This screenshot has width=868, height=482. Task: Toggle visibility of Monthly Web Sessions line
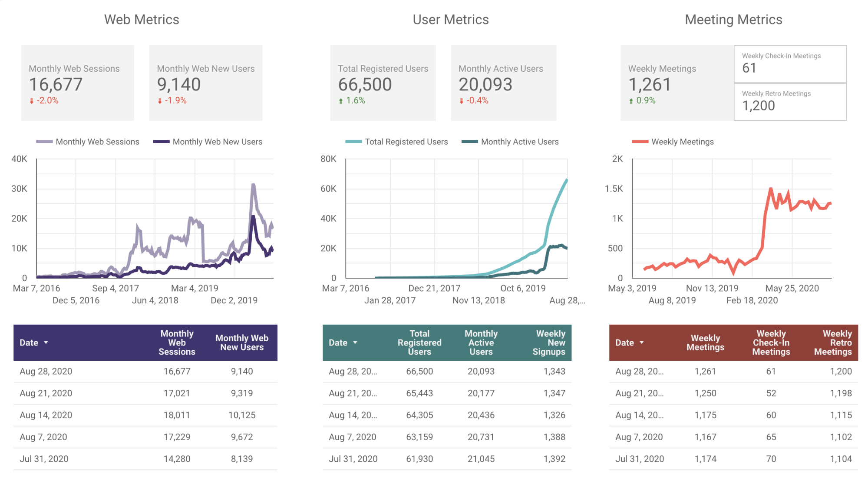[x=92, y=141]
